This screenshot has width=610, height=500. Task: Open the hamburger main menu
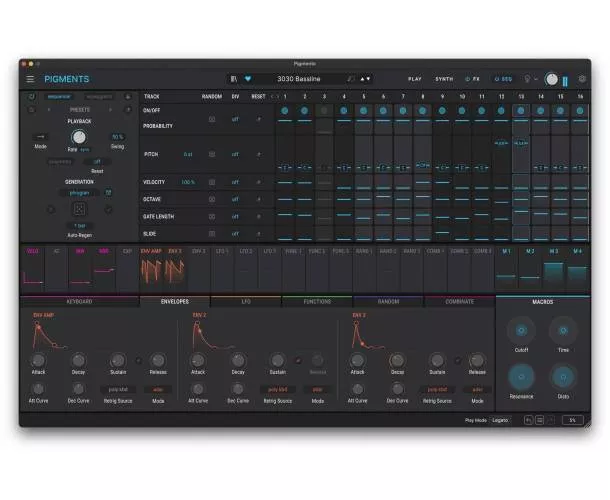[30, 79]
